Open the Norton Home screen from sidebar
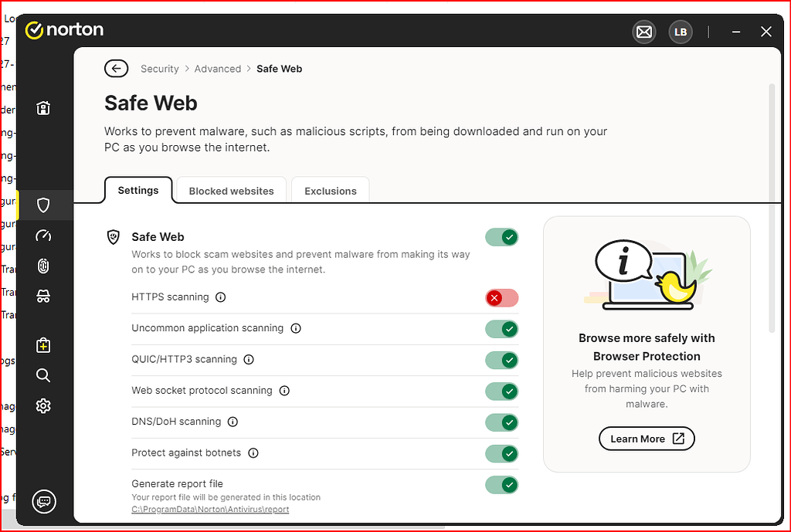Image resolution: width=791 pixels, height=532 pixels. click(x=43, y=108)
